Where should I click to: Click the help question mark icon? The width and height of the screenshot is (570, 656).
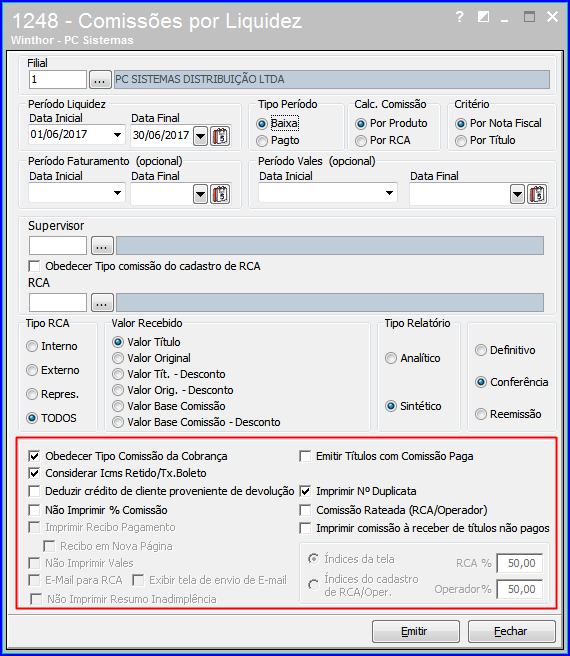point(460,17)
